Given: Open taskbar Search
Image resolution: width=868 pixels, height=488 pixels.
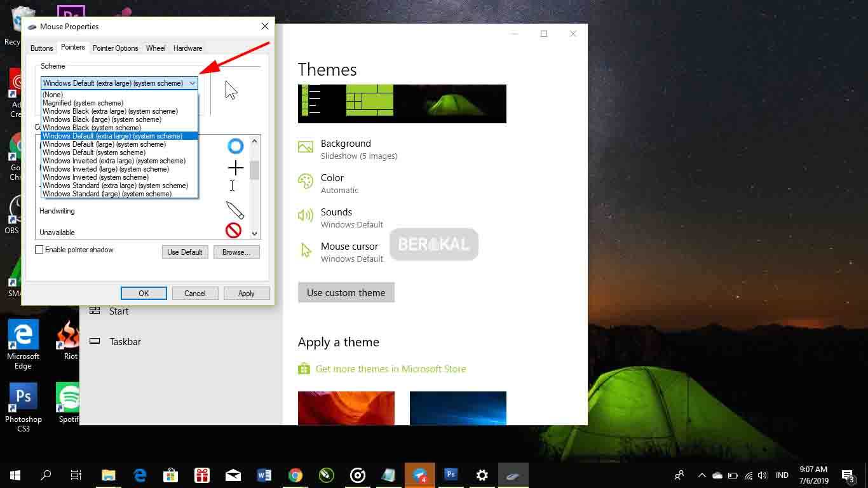Looking at the screenshot, I should [46, 475].
